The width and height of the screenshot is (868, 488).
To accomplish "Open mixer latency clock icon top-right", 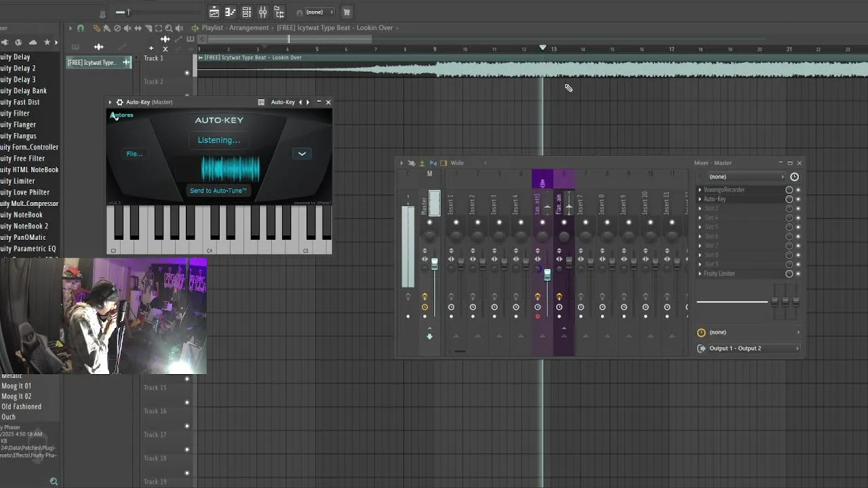I will point(794,177).
